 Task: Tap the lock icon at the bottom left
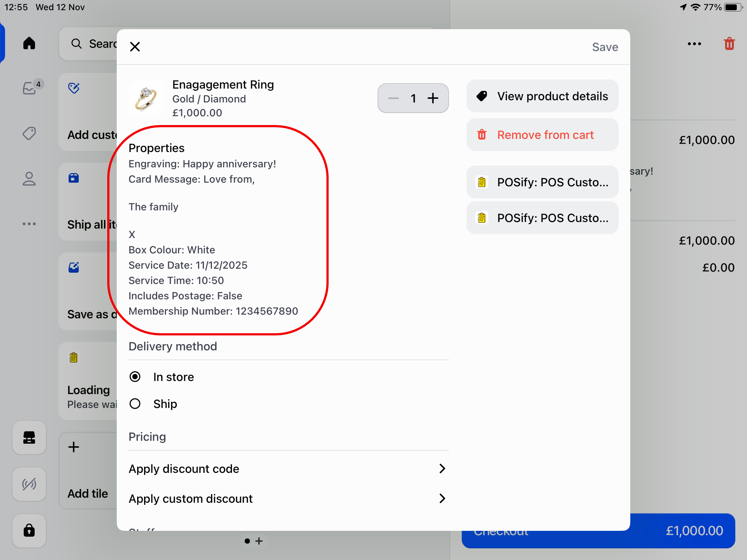29,531
